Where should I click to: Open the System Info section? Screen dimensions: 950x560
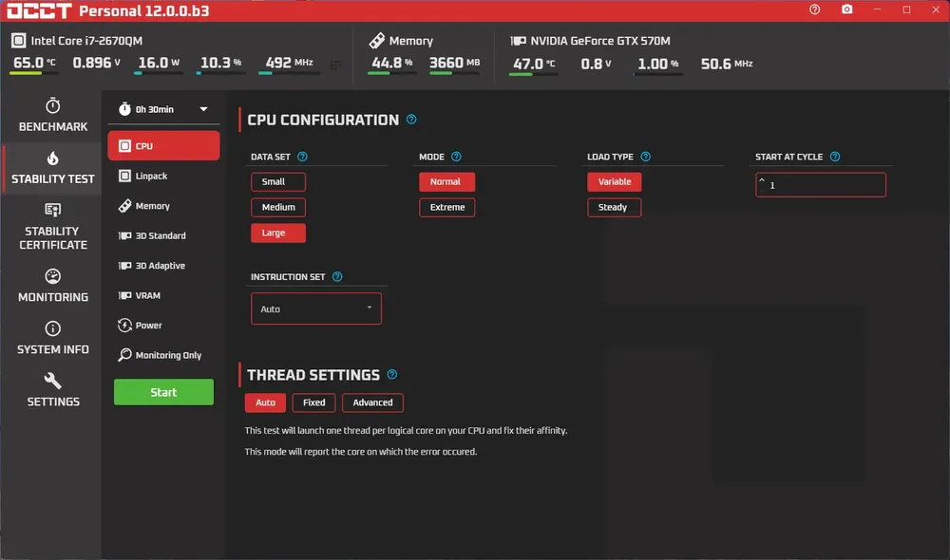pyautogui.click(x=52, y=338)
